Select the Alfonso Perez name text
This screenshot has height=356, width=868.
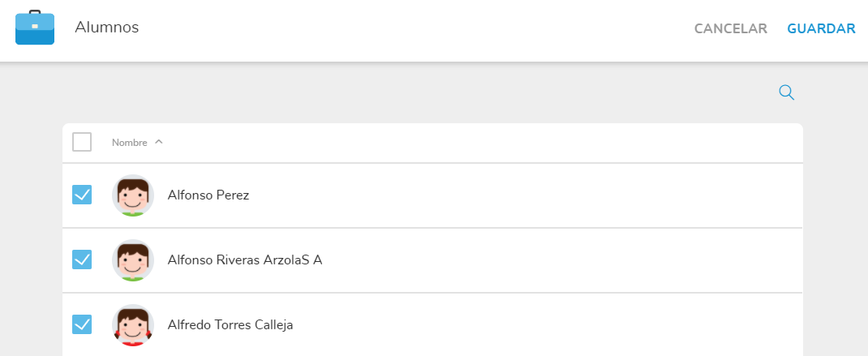tap(208, 195)
